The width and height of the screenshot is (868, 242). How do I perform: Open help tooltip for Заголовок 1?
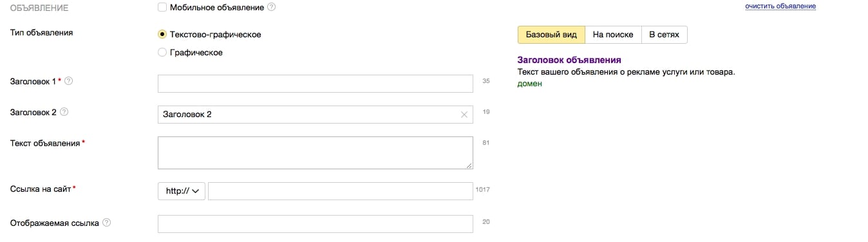(69, 81)
